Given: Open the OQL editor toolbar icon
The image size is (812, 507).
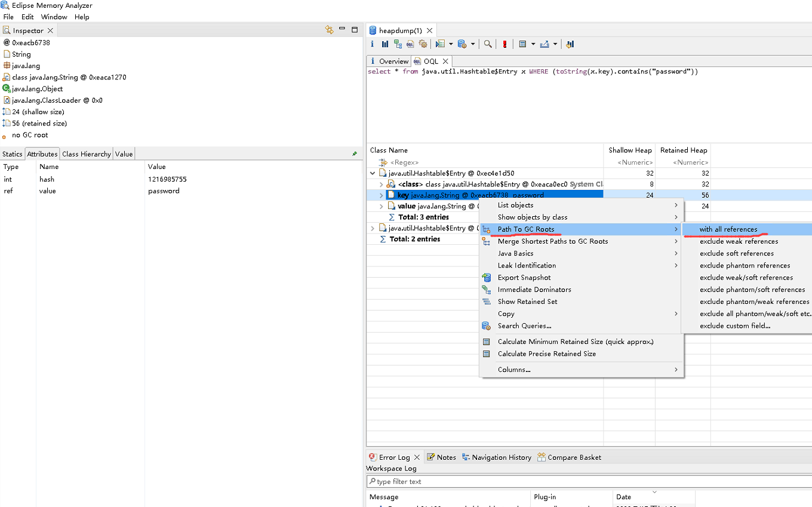Looking at the screenshot, I should 410,44.
